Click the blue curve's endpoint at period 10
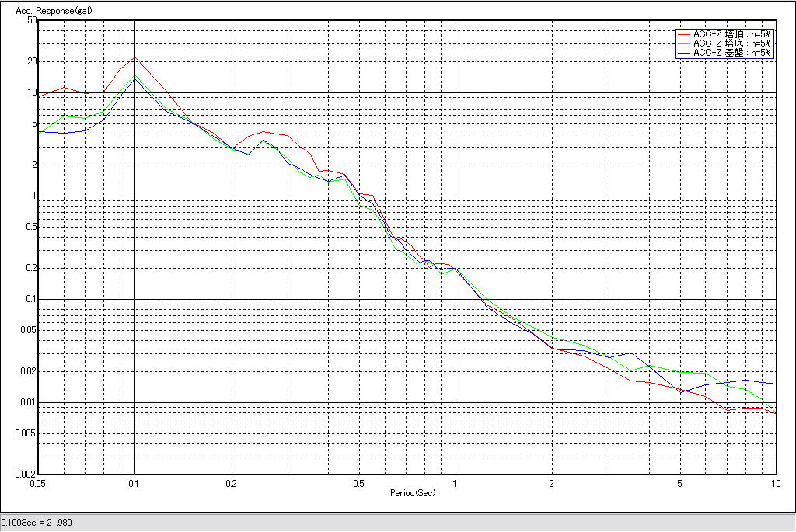 point(776,384)
